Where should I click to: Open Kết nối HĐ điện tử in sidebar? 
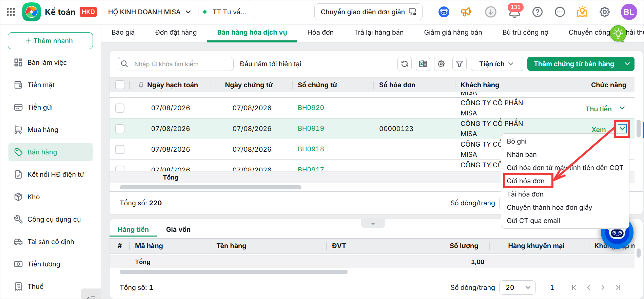50,174
